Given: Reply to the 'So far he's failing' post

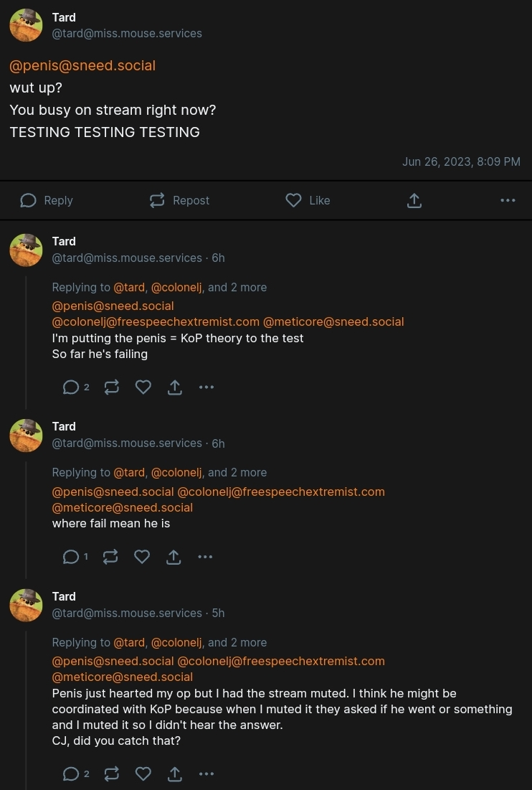Looking at the screenshot, I should pyautogui.click(x=72, y=387).
